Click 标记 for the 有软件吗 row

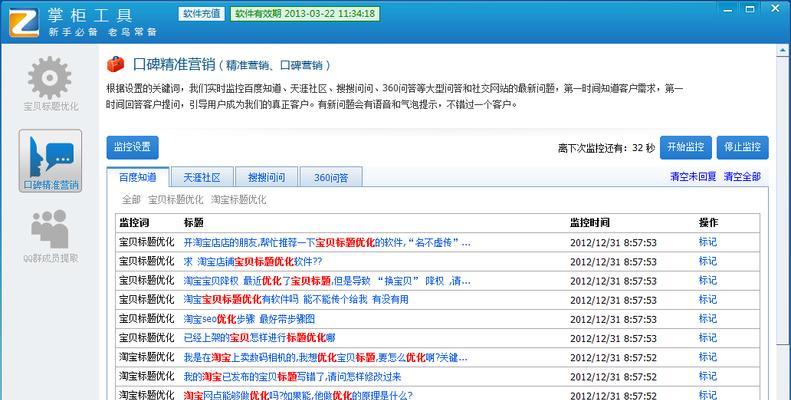[708, 300]
